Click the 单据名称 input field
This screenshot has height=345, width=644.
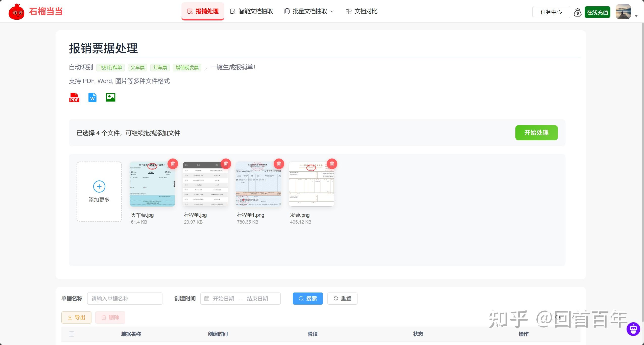pyautogui.click(x=124, y=298)
